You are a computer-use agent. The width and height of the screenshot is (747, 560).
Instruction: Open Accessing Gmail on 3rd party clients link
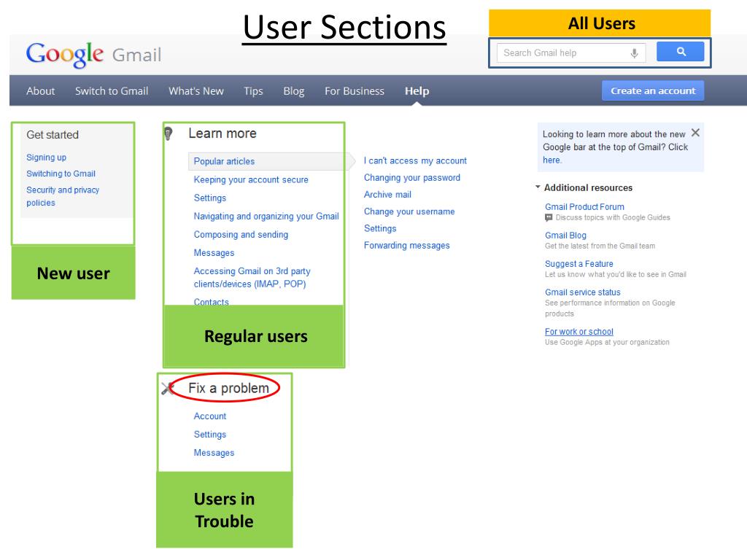252,278
